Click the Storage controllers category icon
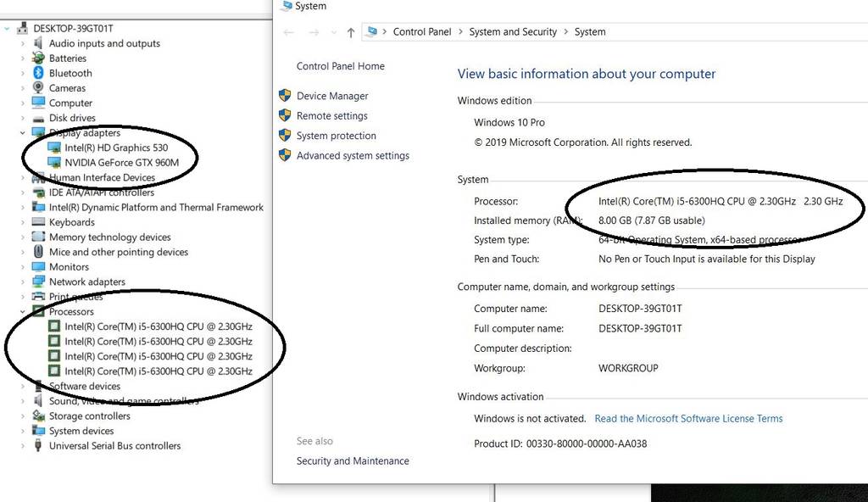Screen dimensions: 868x502 point(38,416)
